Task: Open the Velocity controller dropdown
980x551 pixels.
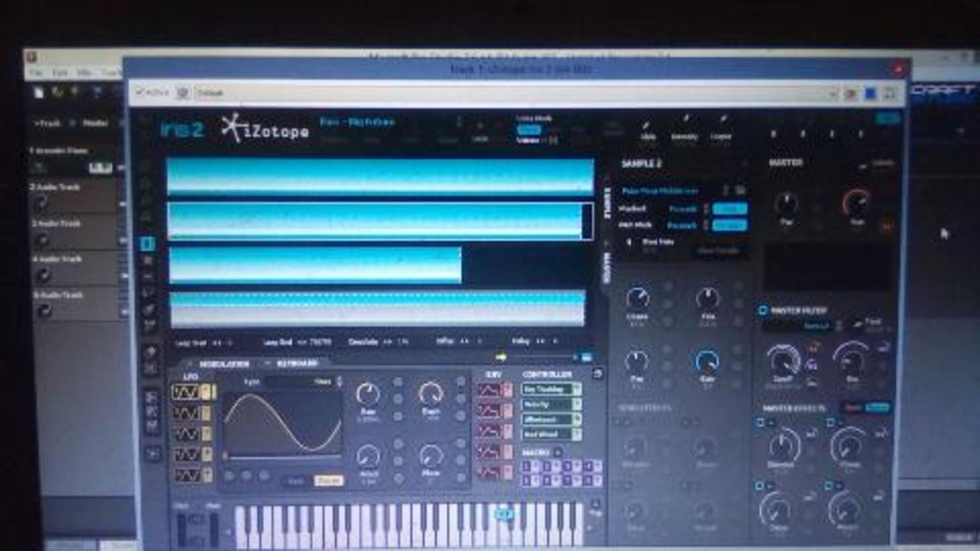Action: tap(551, 405)
